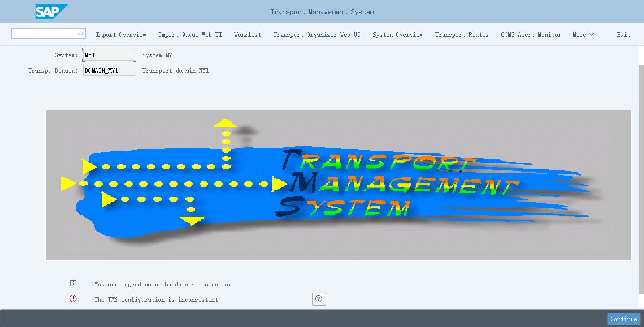The height and width of the screenshot is (327, 644).
Task: Open Import Queue Web UI
Action: coord(190,35)
